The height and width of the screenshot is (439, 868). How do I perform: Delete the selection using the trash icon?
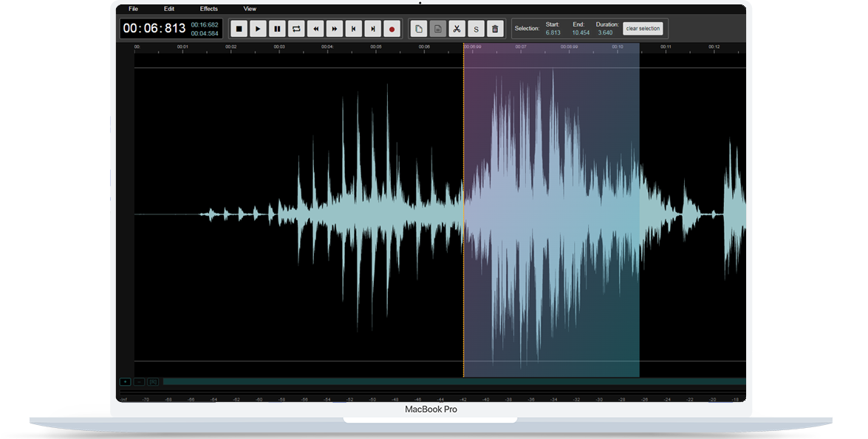pyautogui.click(x=496, y=30)
